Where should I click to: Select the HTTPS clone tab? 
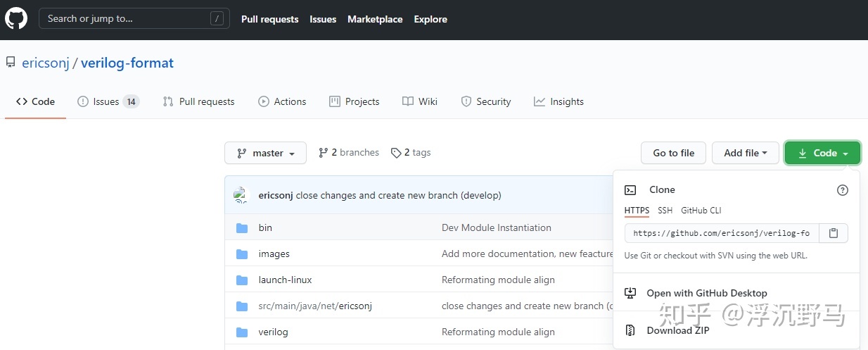(637, 211)
